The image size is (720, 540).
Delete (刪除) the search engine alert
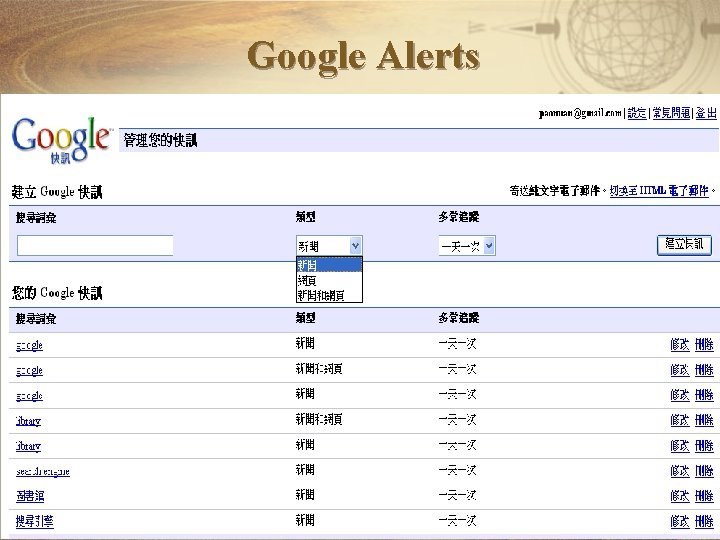pos(704,471)
